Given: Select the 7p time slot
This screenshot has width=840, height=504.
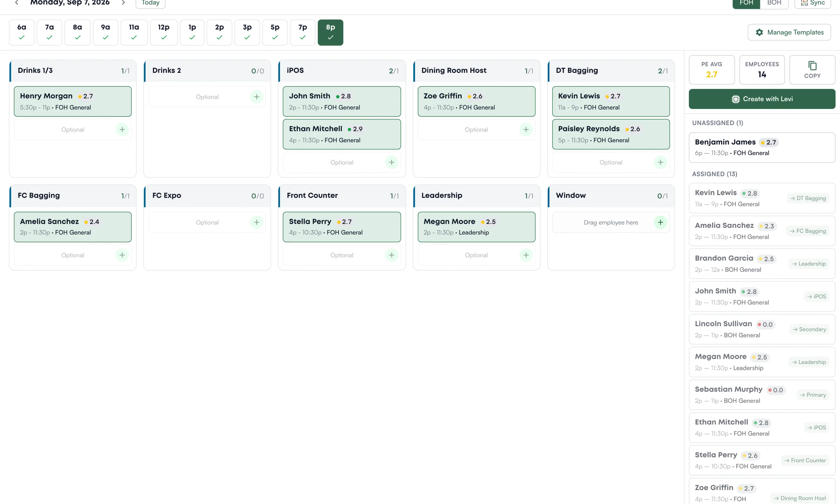Looking at the screenshot, I should click(x=303, y=32).
